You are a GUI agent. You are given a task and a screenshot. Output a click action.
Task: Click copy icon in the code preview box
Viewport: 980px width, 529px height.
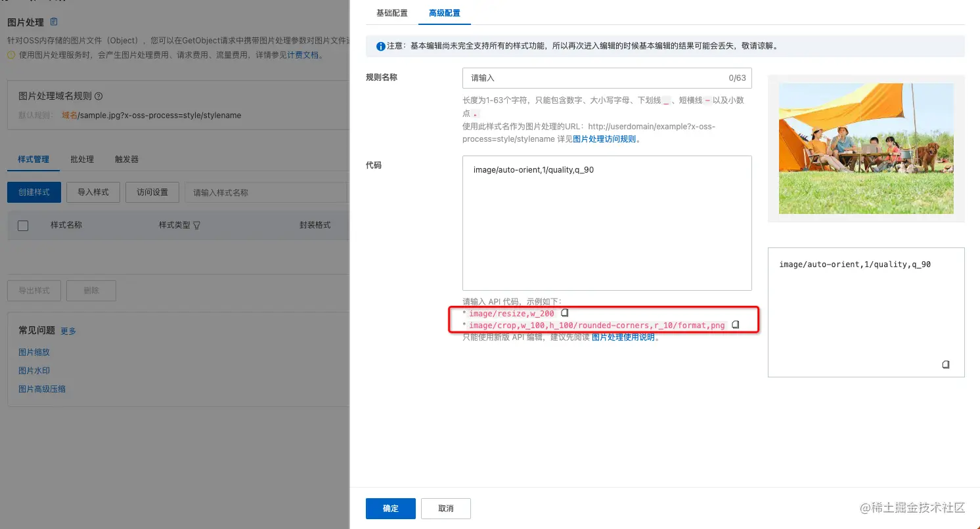[x=946, y=364]
